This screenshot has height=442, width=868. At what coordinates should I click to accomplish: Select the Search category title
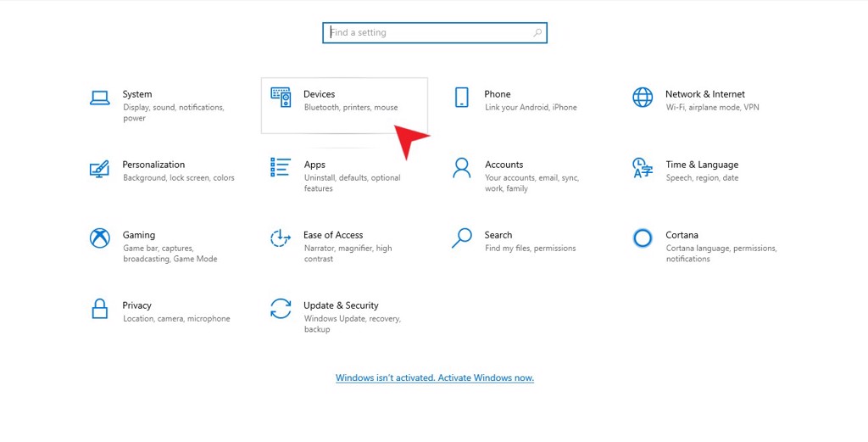[498, 235]
